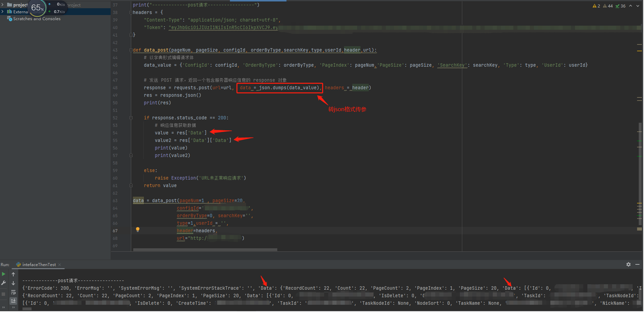Image resolution: width=644 pixels, height=312 pixels.
Task: Click the yellow lightbulb intention icon
Action: (x=138, y=230)
